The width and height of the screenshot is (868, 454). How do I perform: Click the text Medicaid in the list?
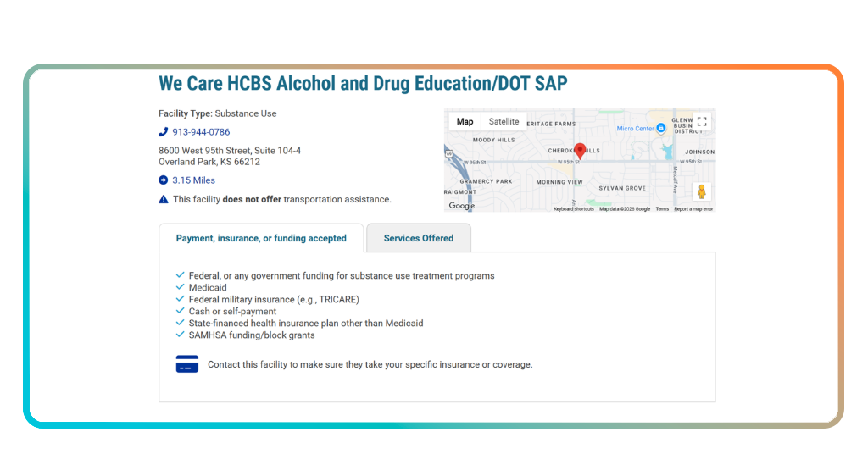click(x=208, y=287)
